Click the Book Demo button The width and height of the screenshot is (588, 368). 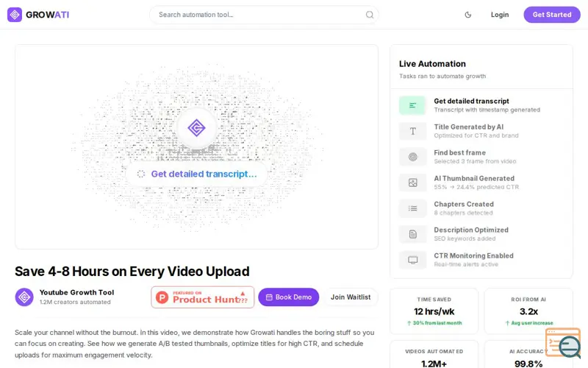[288, 297]
